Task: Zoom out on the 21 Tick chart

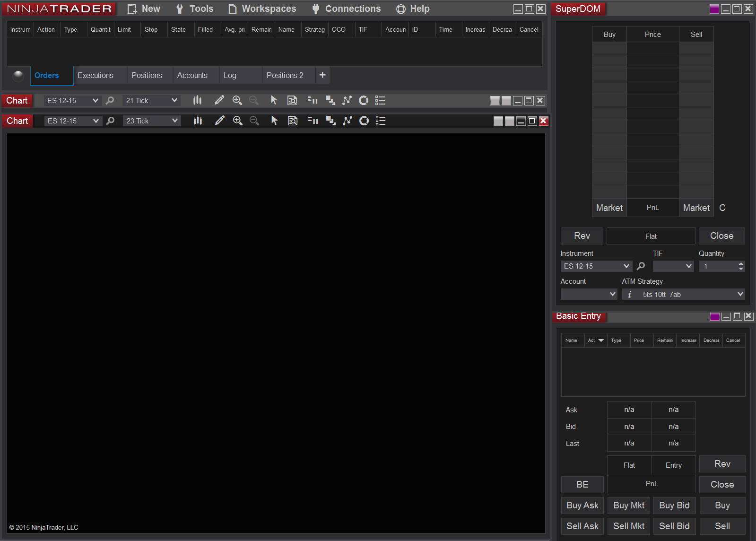Action: [254, 100]
